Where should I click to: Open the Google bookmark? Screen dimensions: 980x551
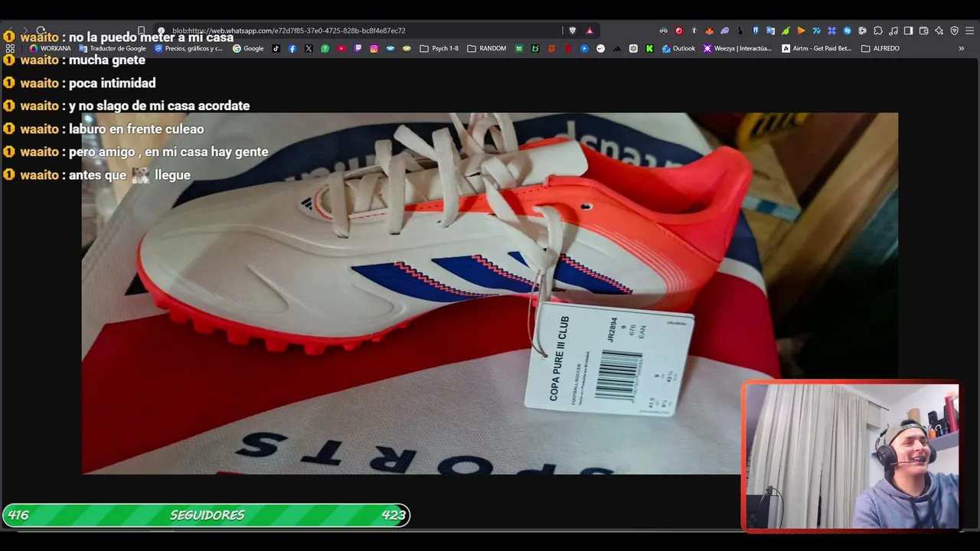[x=248, y=48]
